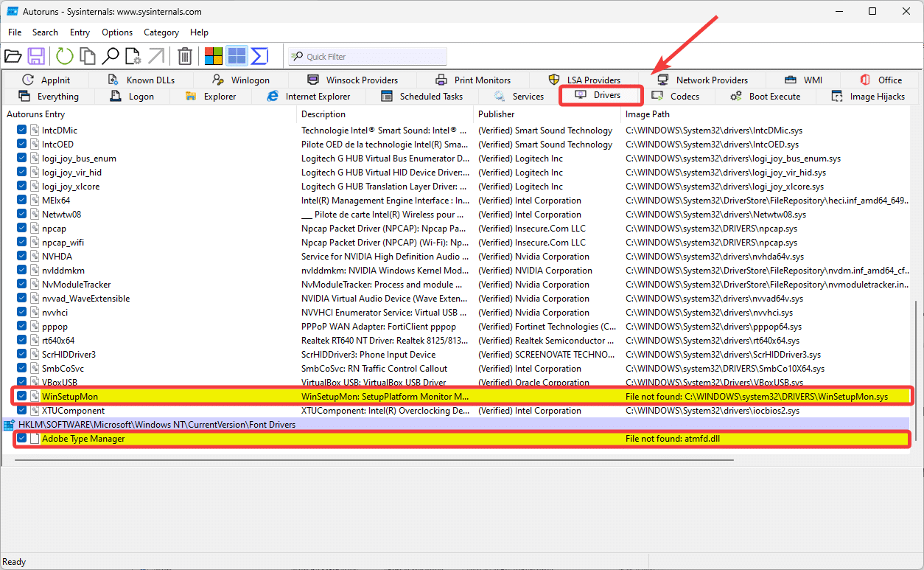Click the blue Sigma toolbar icon
Screen dimensions: 924x570
coord(259,56)
